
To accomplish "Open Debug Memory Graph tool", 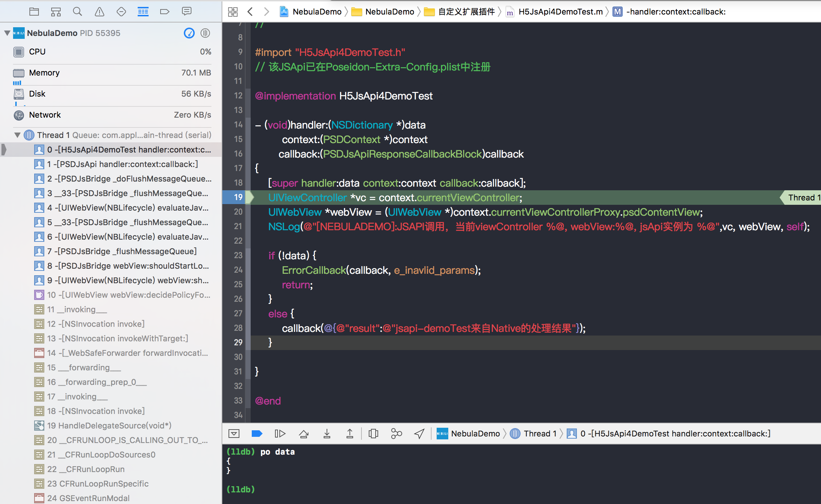I will click(396, 434).
